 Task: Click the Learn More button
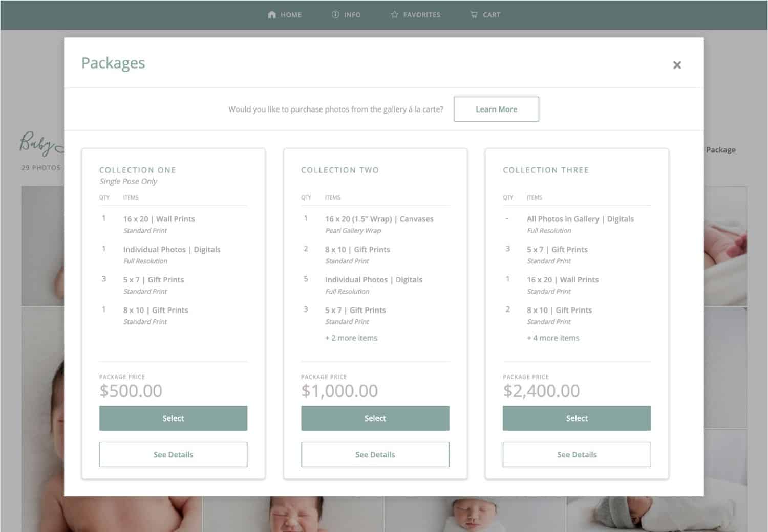tap(496, 109)
